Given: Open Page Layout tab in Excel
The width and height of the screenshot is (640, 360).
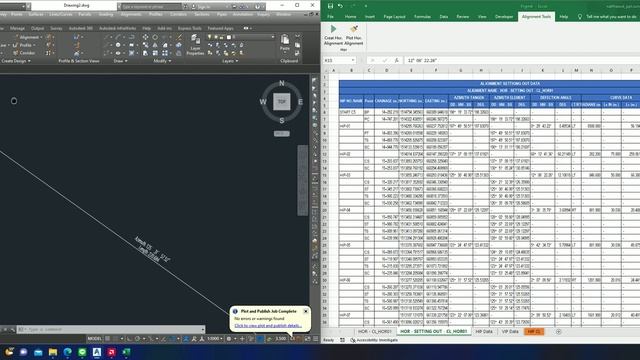Looking at the screenshot, I should point(394,17).
